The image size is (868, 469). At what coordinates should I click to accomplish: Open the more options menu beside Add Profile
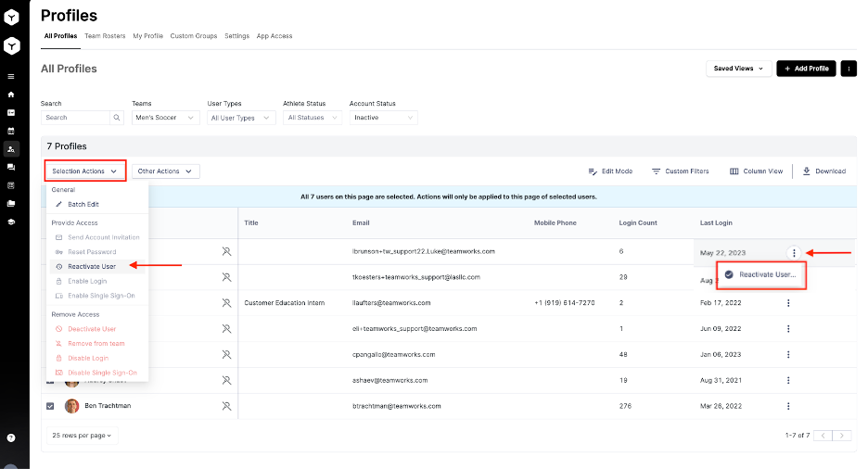849,69
